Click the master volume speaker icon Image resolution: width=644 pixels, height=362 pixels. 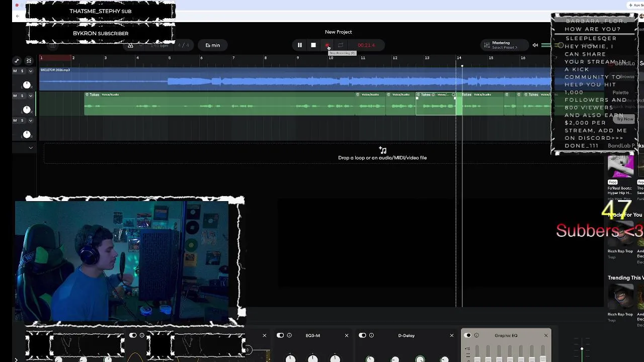pos(535,45)
